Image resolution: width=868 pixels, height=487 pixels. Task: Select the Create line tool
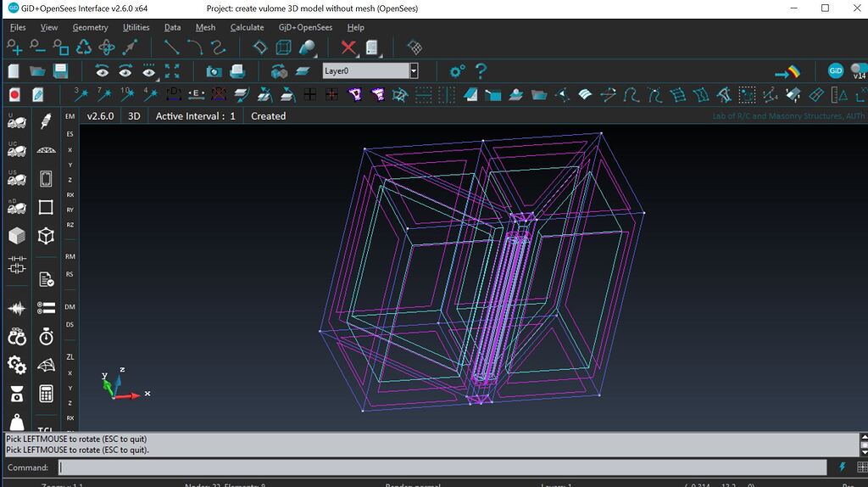171,48
